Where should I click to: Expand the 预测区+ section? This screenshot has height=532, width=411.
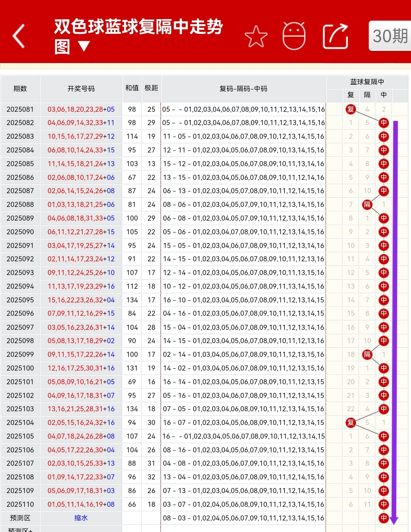(x=20, y=531)
